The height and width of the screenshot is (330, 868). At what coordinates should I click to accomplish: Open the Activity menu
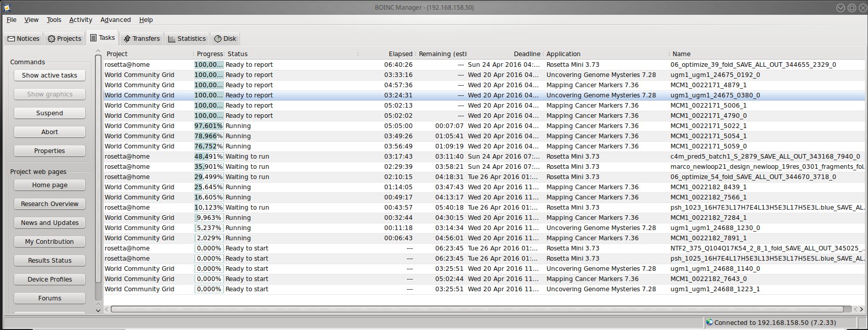pos(81,20)
